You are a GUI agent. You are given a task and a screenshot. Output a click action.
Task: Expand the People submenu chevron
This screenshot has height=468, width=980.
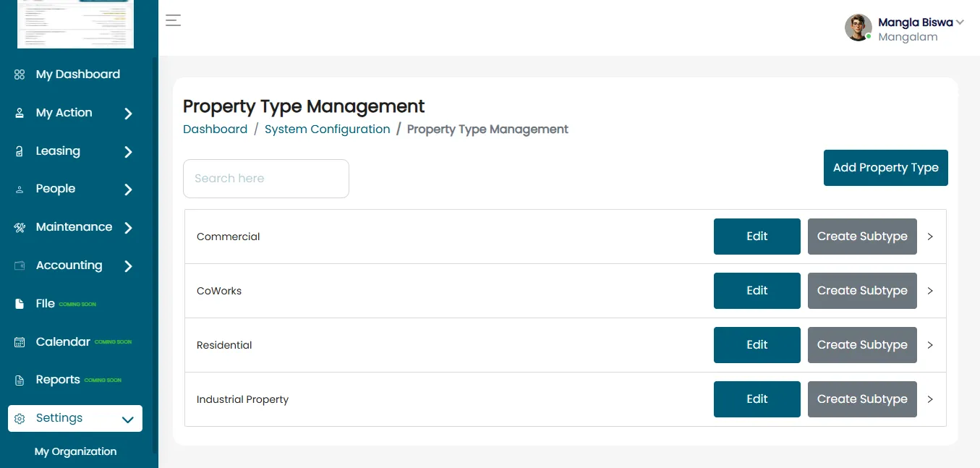coord(128,190)
